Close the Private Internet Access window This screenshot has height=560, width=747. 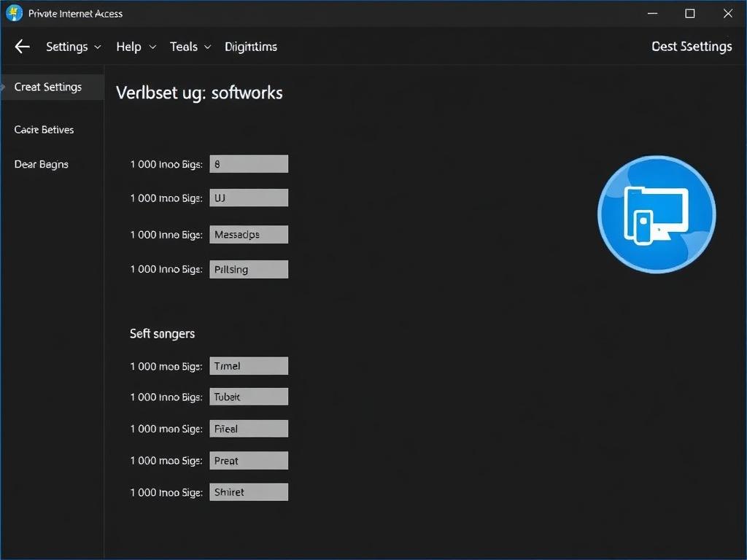(728, 13)
